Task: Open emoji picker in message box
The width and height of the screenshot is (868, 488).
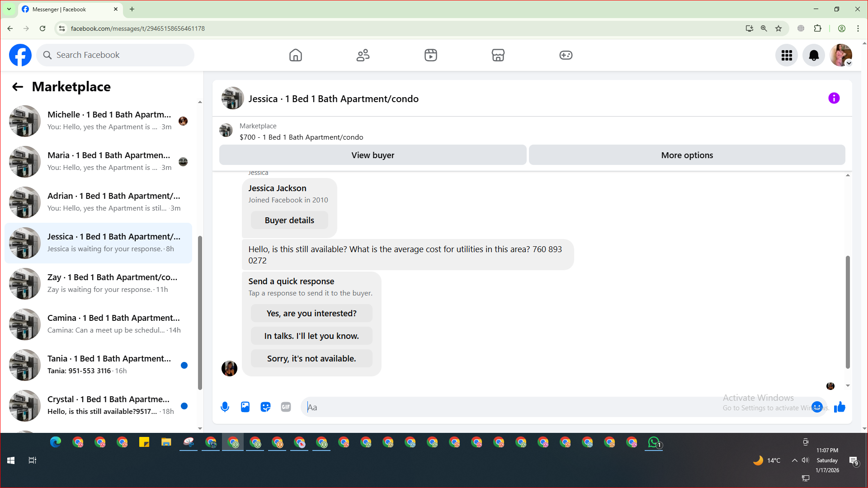Action: (816, 407)
